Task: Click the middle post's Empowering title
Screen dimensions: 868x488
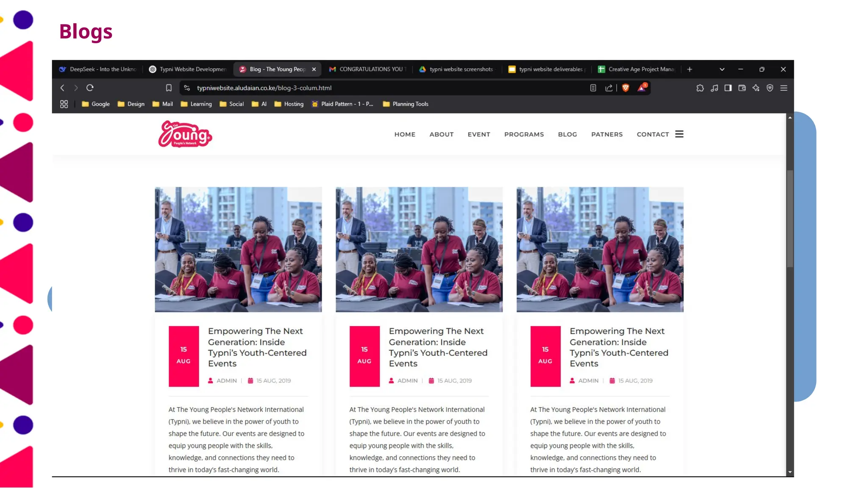Action: click(438, 347)
